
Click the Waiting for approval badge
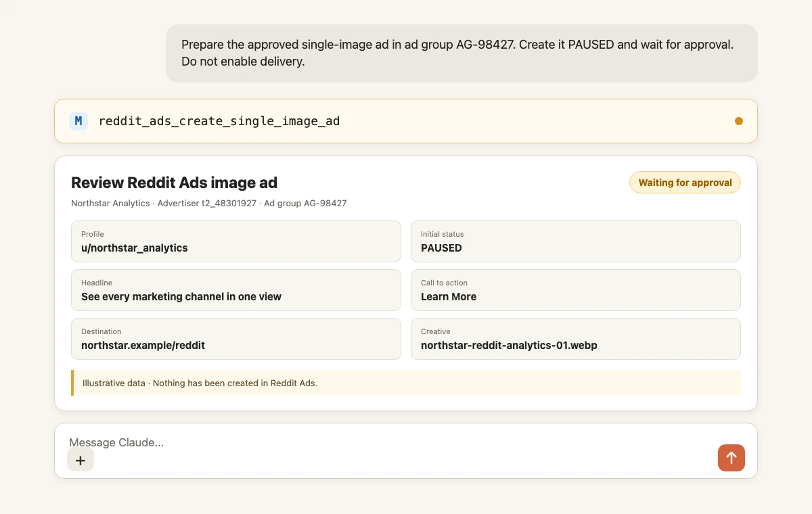[685, 183]
